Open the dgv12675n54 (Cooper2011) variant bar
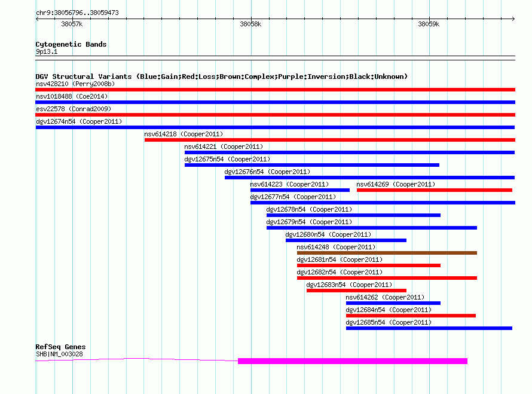 tap(312, 165)
